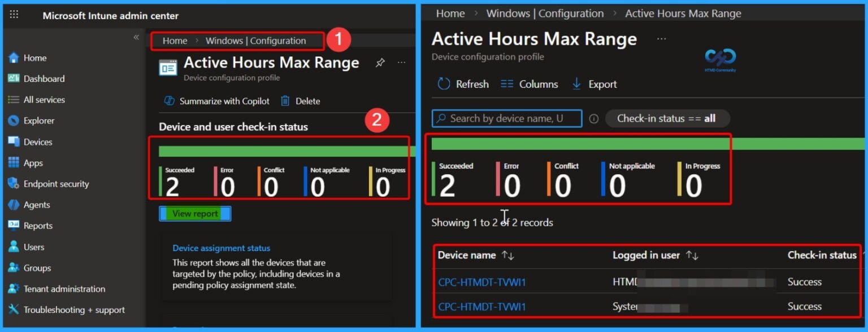868x332 pixels.
Task: Sort by Device name column
Action: pyautogui.click(x=476, y=256)
